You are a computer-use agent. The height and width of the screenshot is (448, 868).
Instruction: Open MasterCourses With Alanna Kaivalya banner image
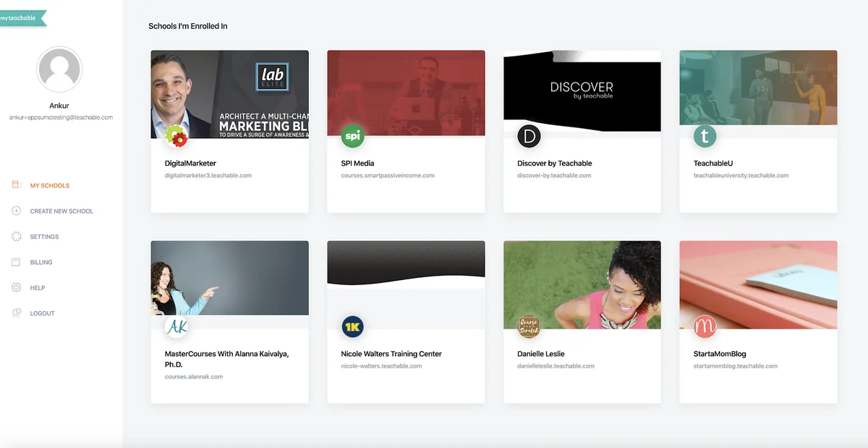click(x=229, y=278)
